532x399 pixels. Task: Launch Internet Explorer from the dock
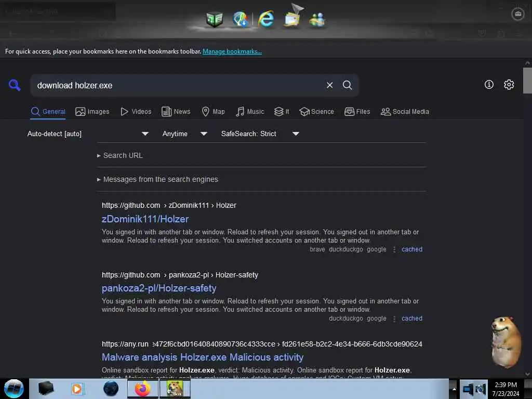[x=266, y=19]
